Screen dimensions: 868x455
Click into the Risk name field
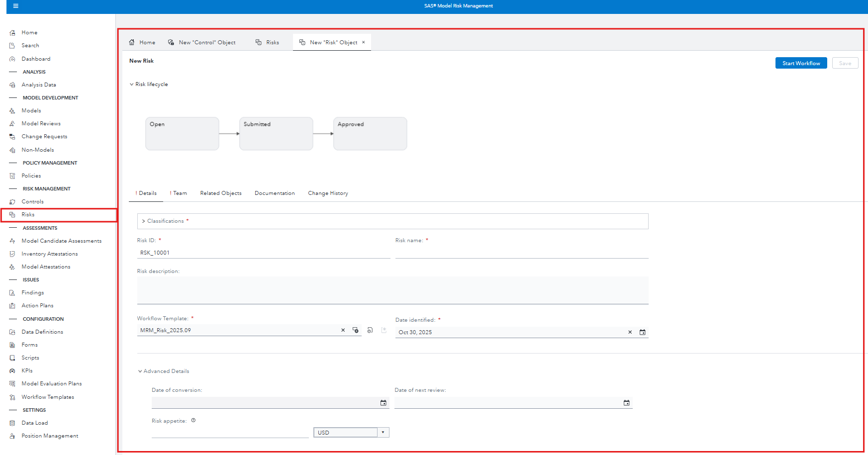point(522,253)
